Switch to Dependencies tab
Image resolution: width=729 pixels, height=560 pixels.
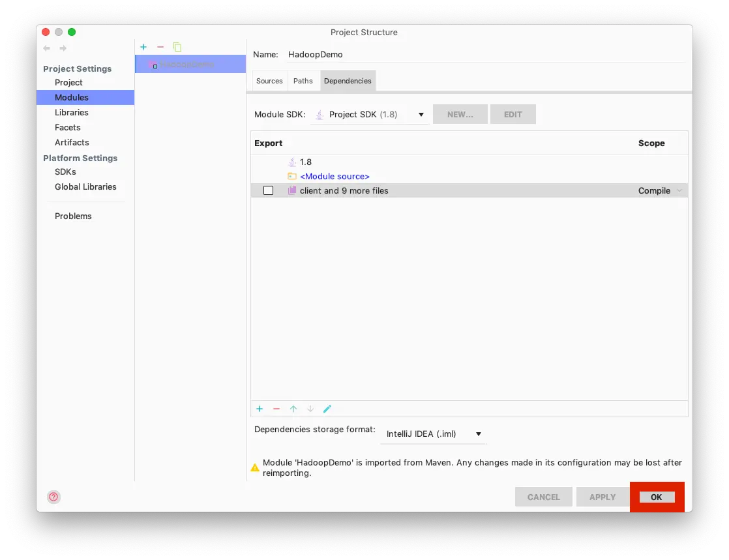[x=348, y=81]
